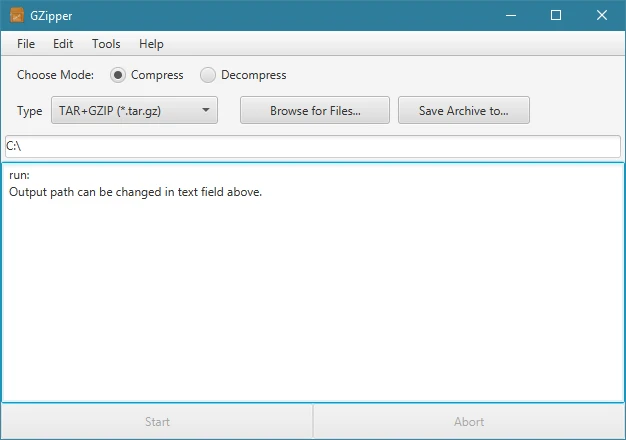Close the GZipper window

tap(602, 16)
